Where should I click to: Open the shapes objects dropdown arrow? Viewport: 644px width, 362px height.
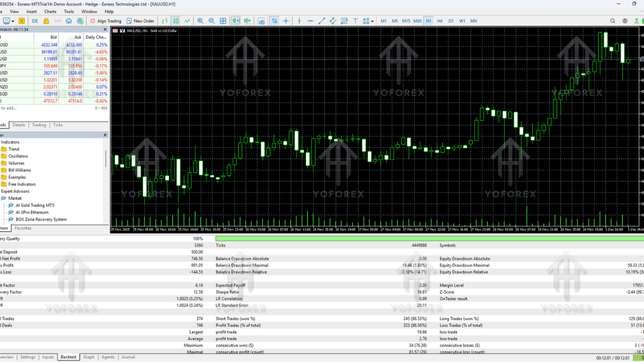click(372, 21)
